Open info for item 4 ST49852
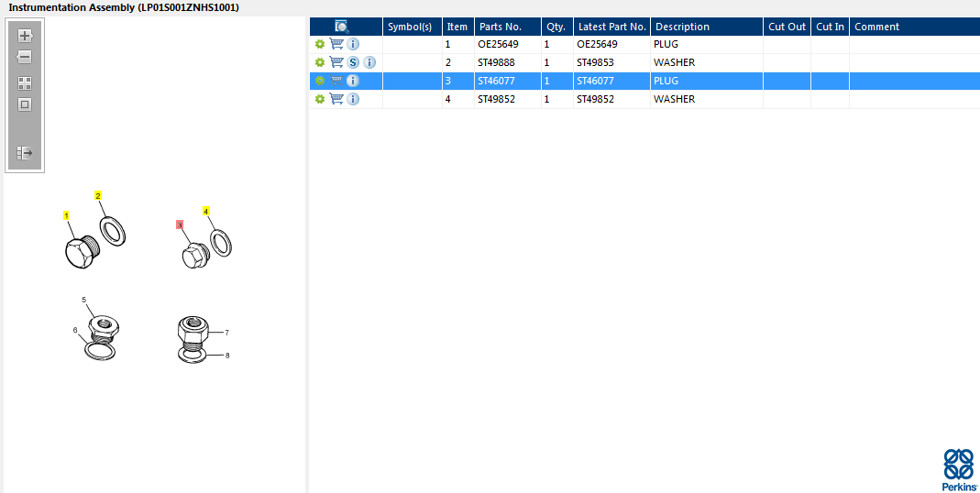Image resolution: width=980 pixels, height=493 pixels. [x=353, y=99]
